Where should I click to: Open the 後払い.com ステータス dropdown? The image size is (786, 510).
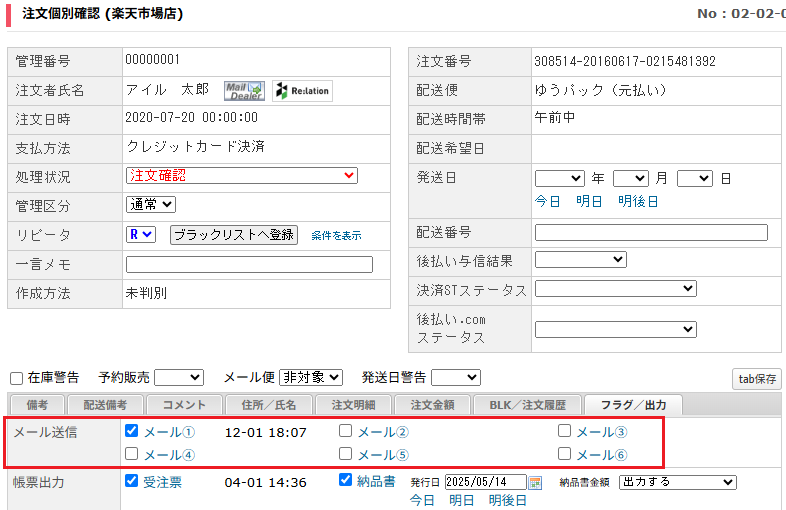pos(616,329)
